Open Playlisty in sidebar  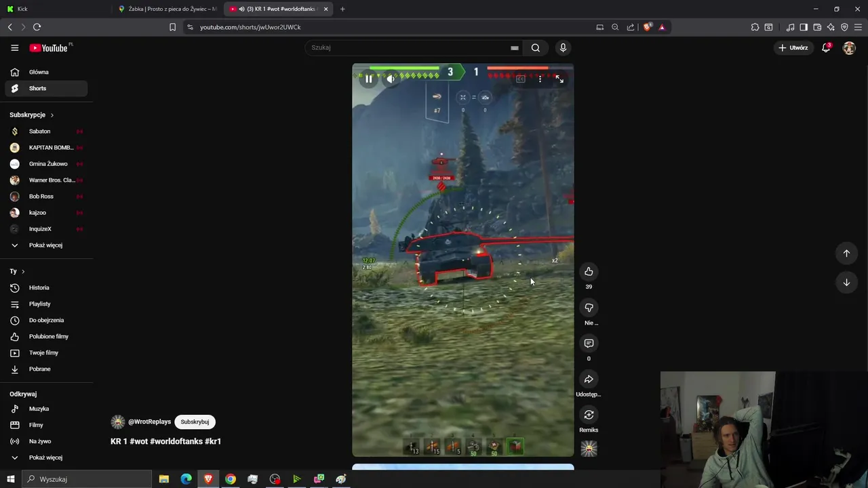pos(45,304)
